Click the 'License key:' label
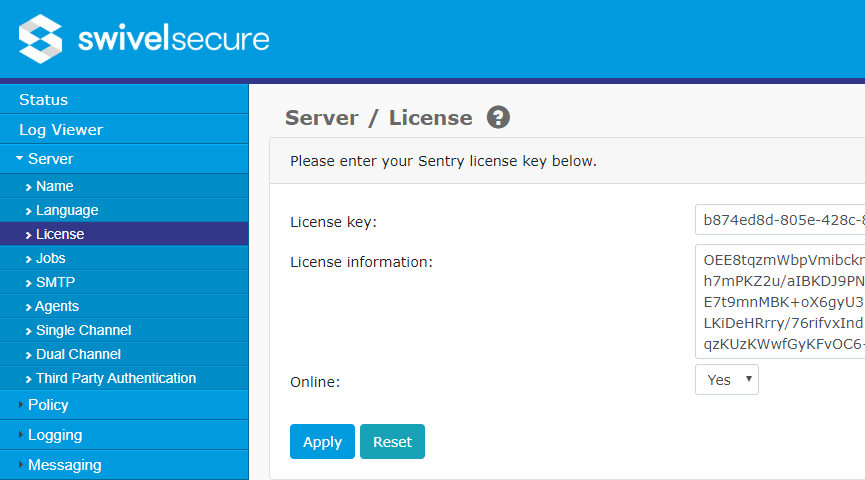 pyautogui.click(x=333, y=222)
